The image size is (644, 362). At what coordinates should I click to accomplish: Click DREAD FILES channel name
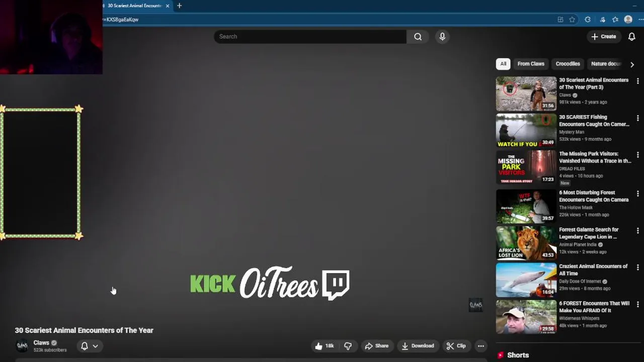click(x=572, y=169)
